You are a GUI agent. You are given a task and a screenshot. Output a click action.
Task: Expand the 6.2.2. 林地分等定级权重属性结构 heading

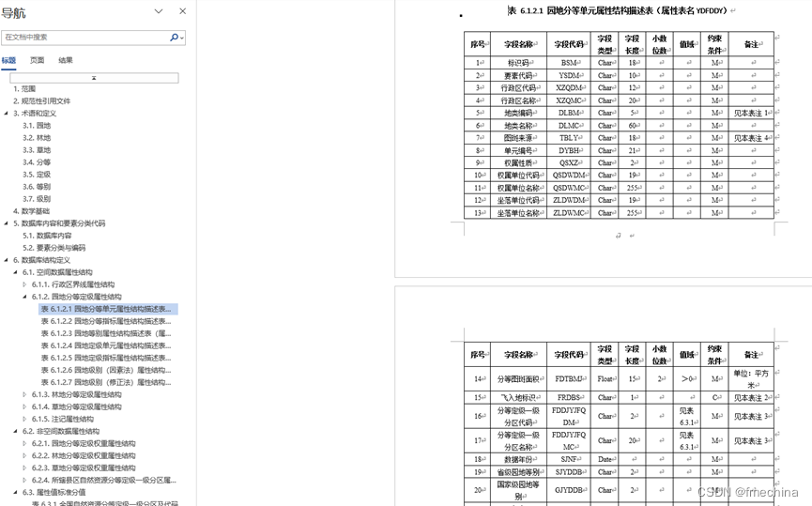24,455
